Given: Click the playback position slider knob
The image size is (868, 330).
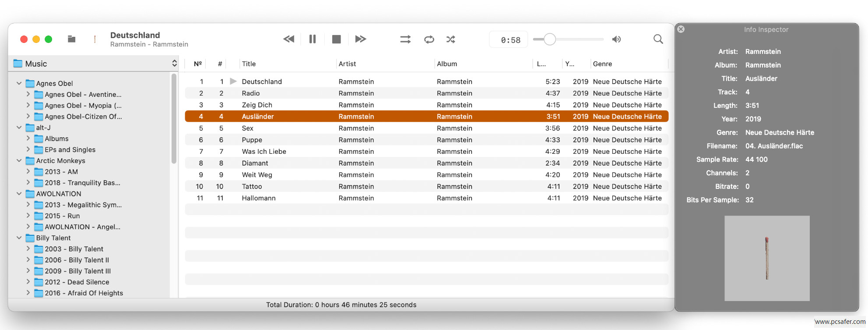Looking at the screenshot, I should point(550,39).
